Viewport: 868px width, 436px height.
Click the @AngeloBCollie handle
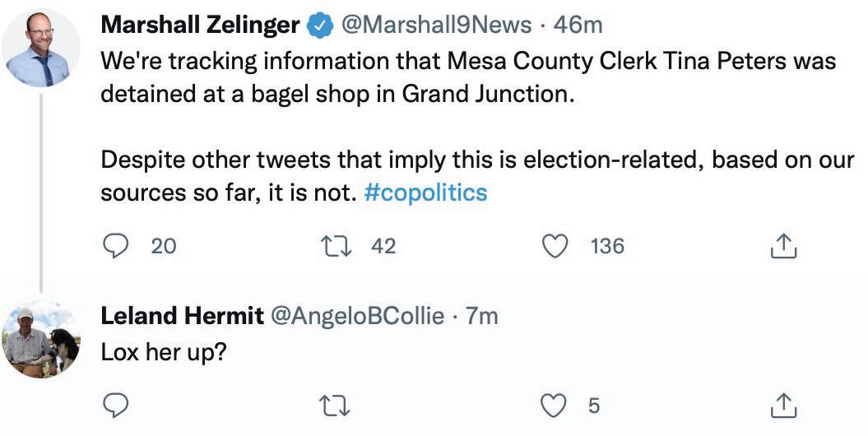[x=357, y=315]
